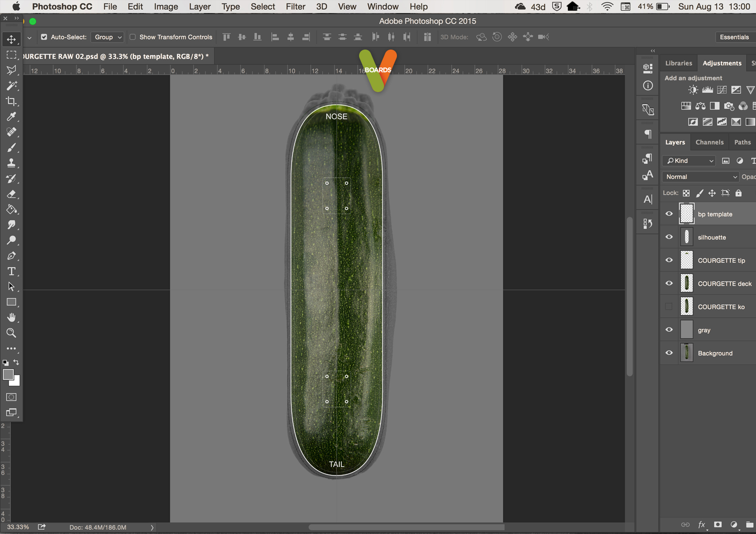This screenshot has height=534, width=756.
Task: Swap foreground and background colors
Action: coord(17,362)
